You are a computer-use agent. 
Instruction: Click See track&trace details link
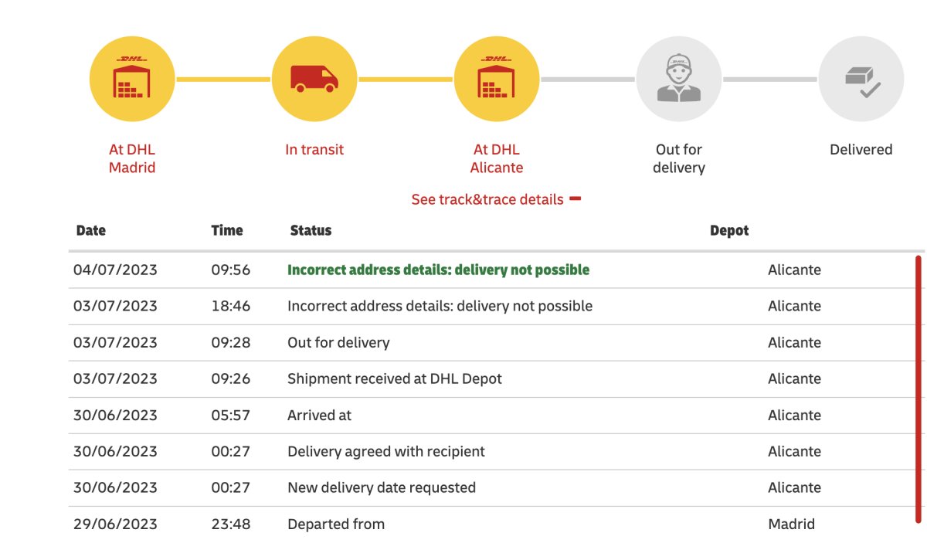tap(487, 199)
